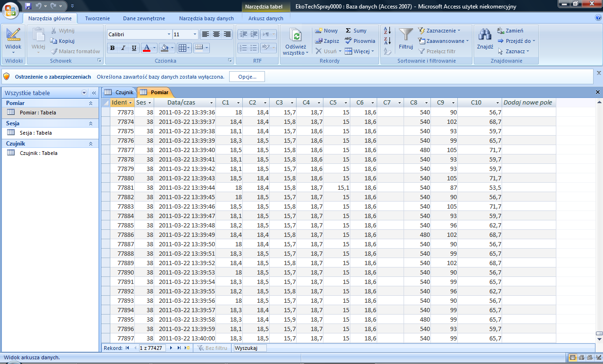603x364 pixels.
Task: Click the Data/czas column header
Action: [185, 103]
